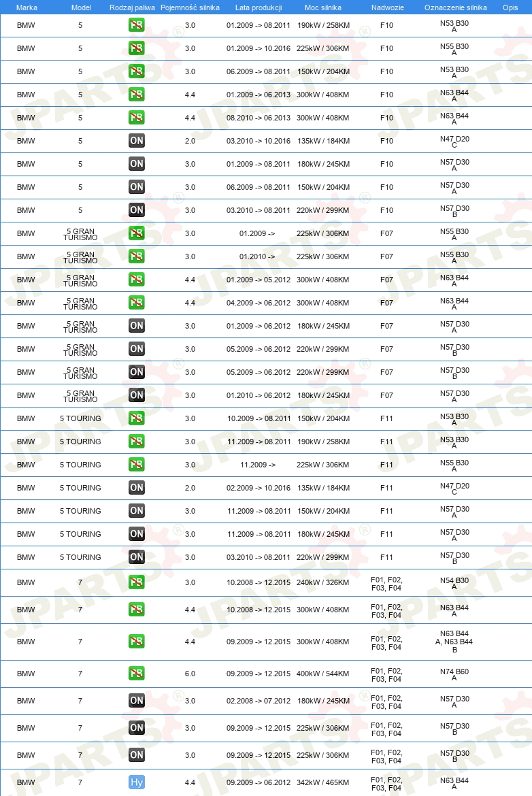Click the power cell 240kW / 326KM
The image size is (532, 796).
coord(323,582)
